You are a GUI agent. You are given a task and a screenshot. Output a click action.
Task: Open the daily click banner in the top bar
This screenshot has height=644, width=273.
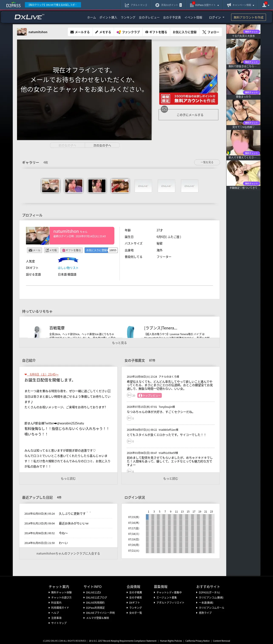click(x=53, y=5)
